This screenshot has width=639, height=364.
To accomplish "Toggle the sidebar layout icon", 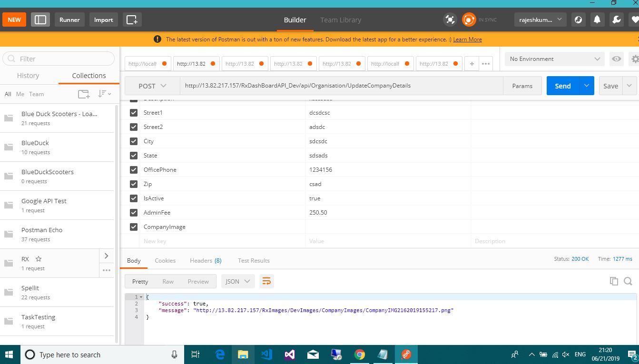I will pyautogui.click(x=40, y=20).
